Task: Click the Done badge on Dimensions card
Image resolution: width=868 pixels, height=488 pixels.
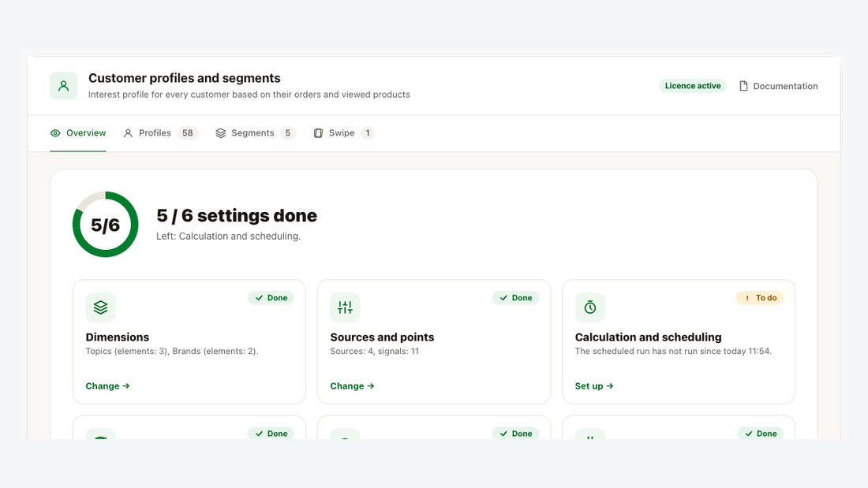Action: pos(271,298)
